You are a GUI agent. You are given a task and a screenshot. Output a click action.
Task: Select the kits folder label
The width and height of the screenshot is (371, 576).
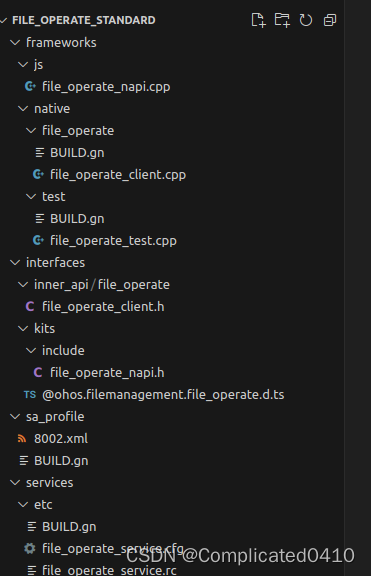click(x=44, y=328)
